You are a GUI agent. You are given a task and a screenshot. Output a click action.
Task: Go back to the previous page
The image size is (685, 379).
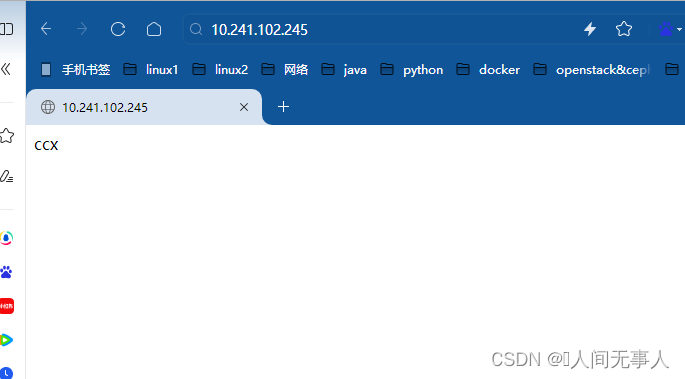[x=46, y=29]
